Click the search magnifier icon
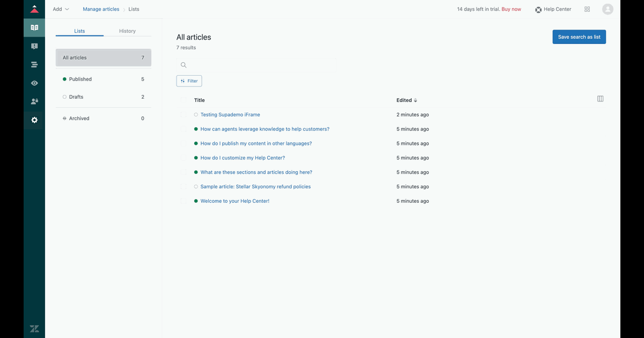This screenshot has width=644, height=338. (x=184, y=65)
